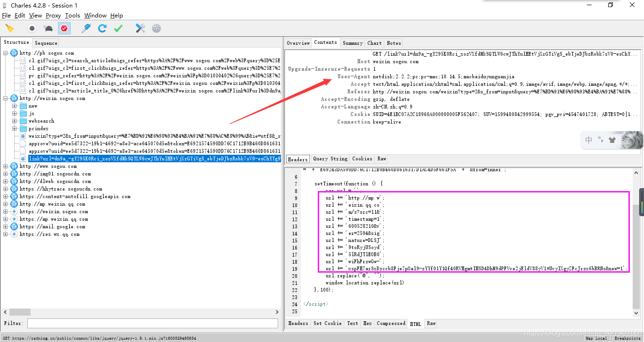The height and width of the screenshot is (342, 644).
Task: Expand the http://www.sogou.com host node
Action: [x=6, y=166]
